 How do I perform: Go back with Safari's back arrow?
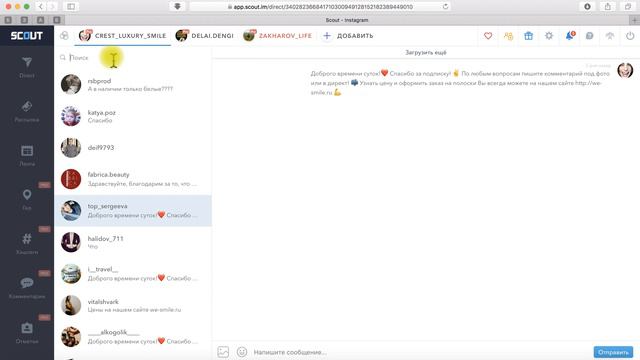click(41, 7)
